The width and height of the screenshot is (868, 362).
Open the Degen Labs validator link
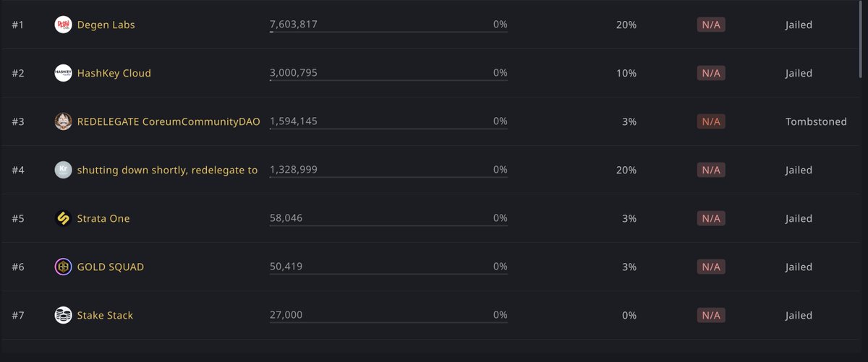click(x=106, y=25)
